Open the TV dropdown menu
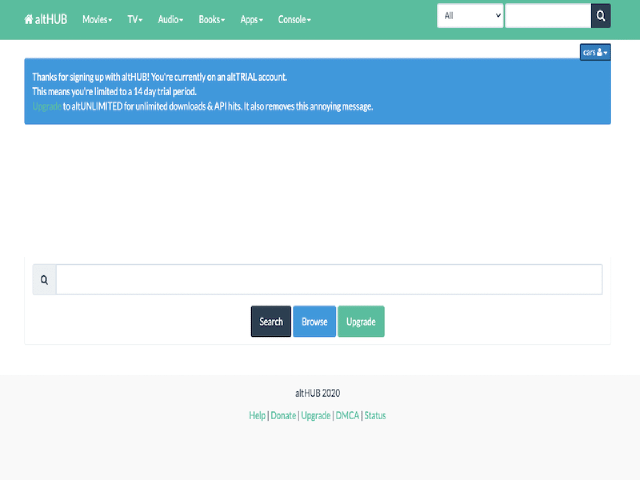Image resolution: width=640 pixels, height=480 pixels. click(135, 19)
